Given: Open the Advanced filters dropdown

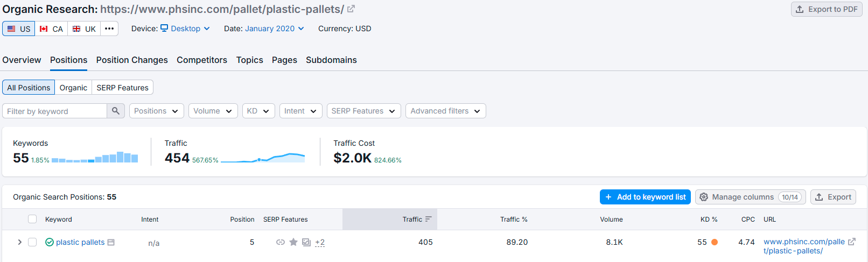Looking at the screenshot, I should point(446,111).
